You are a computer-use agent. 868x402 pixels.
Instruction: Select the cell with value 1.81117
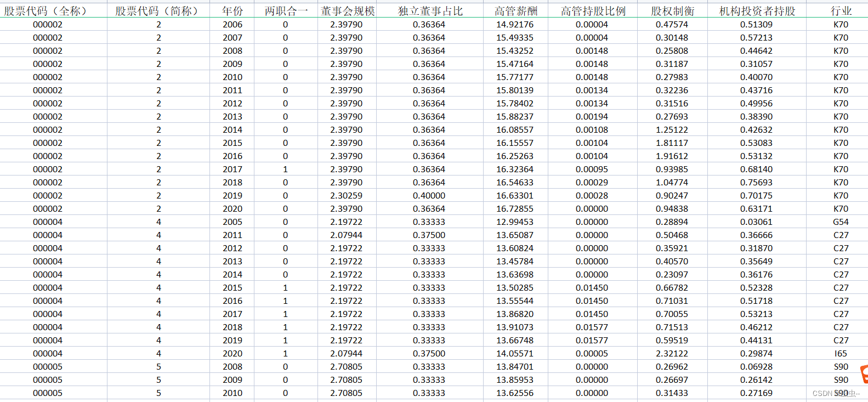672,143
